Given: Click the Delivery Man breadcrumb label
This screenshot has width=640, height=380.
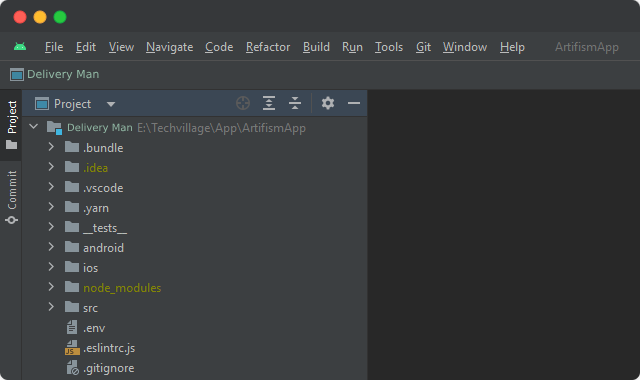Looking at the screenshot, I should tap(63, 74).
